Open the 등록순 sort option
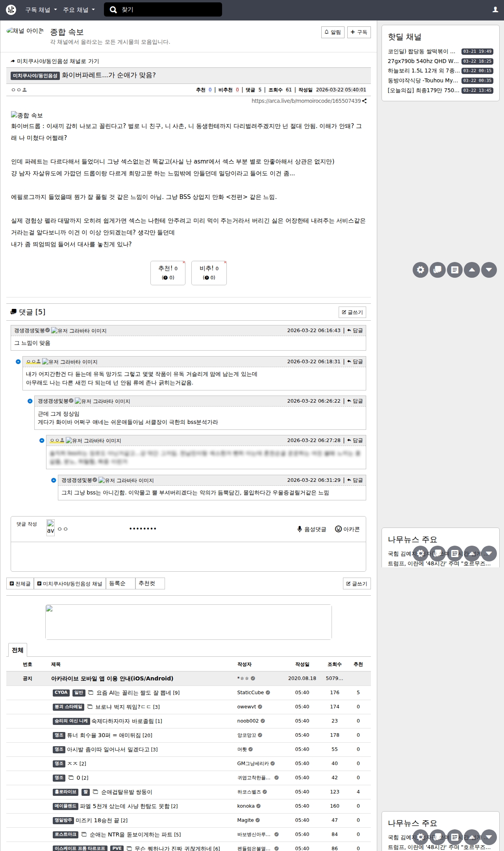This screenshot has height=851, width=504. (120, 583)
